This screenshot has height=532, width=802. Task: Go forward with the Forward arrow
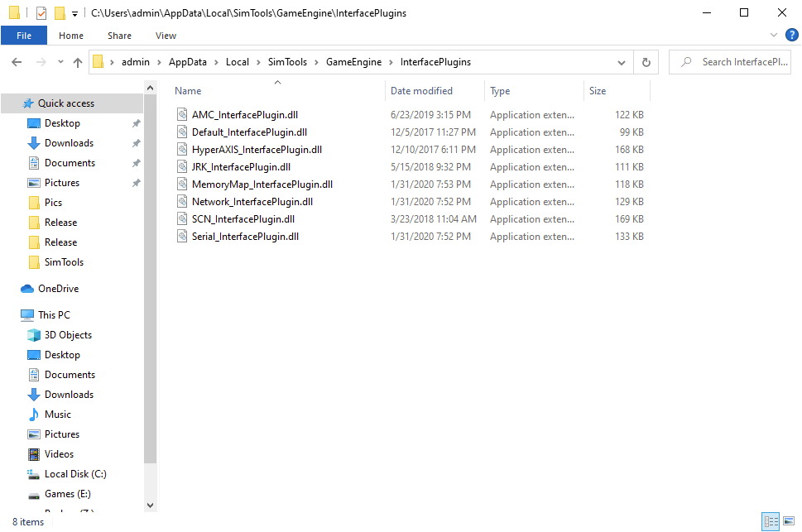pyautogui.click(x=41, y=62)
